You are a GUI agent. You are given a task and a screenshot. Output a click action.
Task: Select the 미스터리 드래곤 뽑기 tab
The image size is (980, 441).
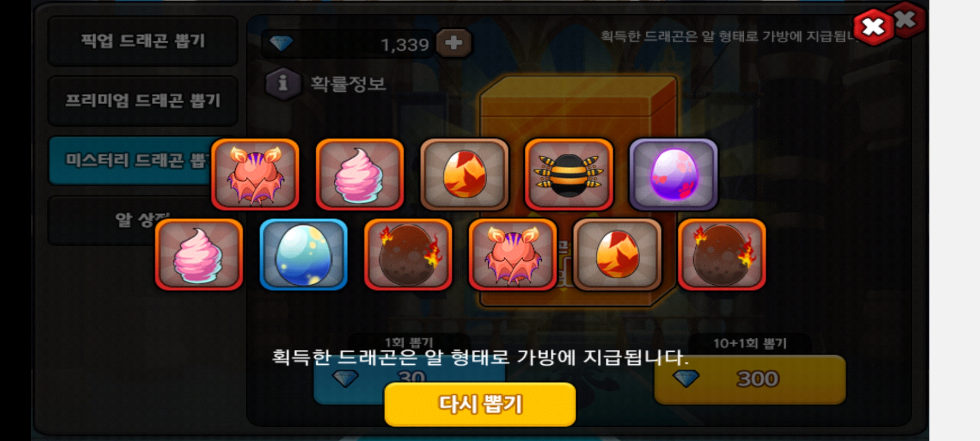click(x=130, y=160)
